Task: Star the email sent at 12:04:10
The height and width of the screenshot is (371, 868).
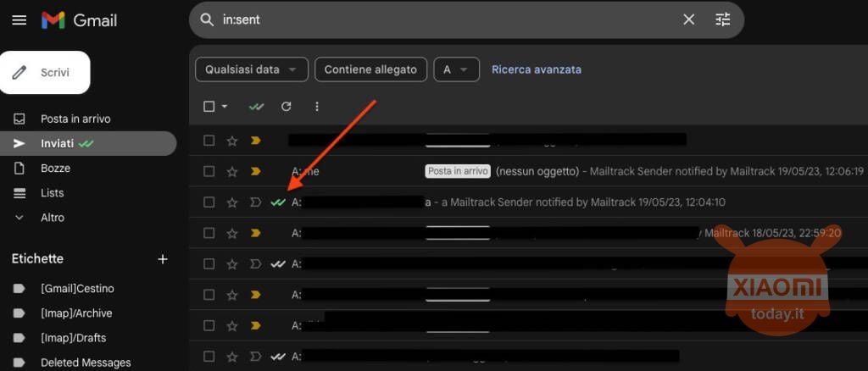Action: tap(232, 203)
